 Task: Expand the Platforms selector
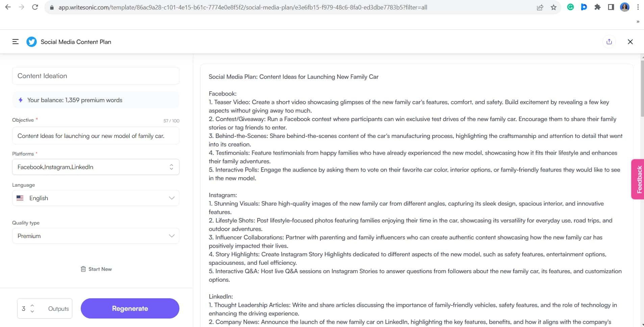click(x=172, y=167)
